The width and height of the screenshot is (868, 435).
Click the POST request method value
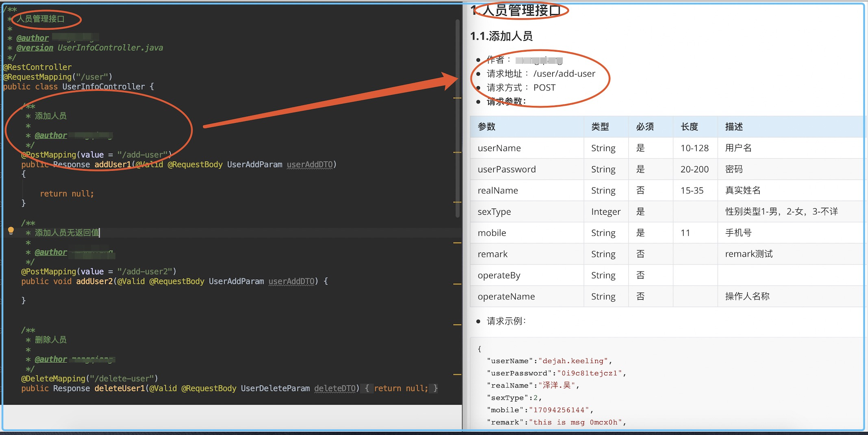[x=544, y=87]
